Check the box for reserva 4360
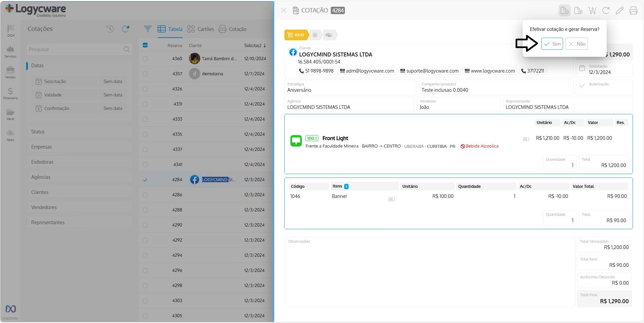 (x=145, y=58)
